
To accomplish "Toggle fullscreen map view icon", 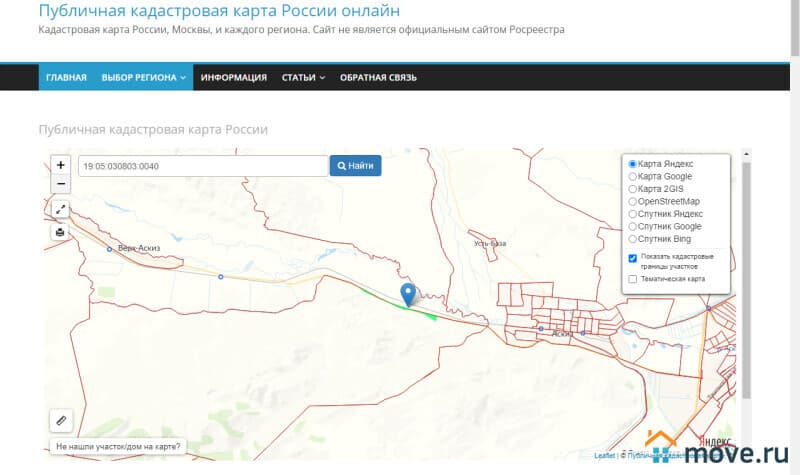I will tap(60, 209).
